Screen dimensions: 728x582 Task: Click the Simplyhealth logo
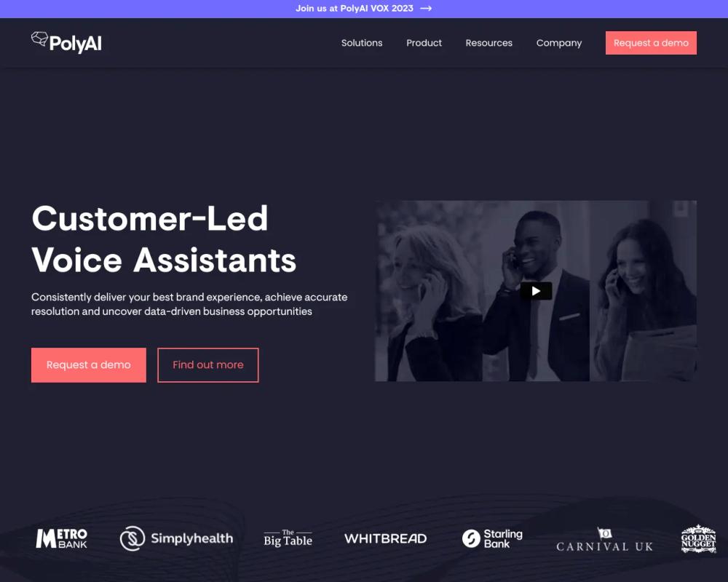point(176,538)
